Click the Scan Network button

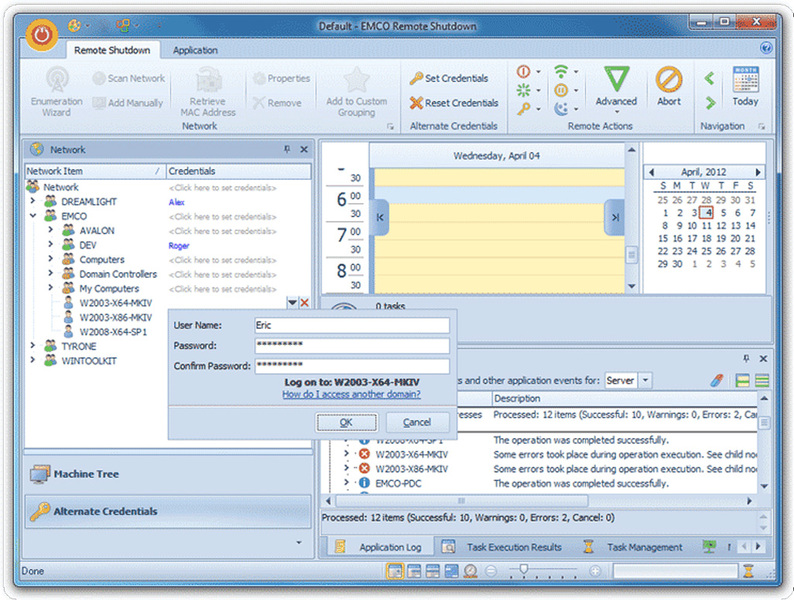click(129, 78)
